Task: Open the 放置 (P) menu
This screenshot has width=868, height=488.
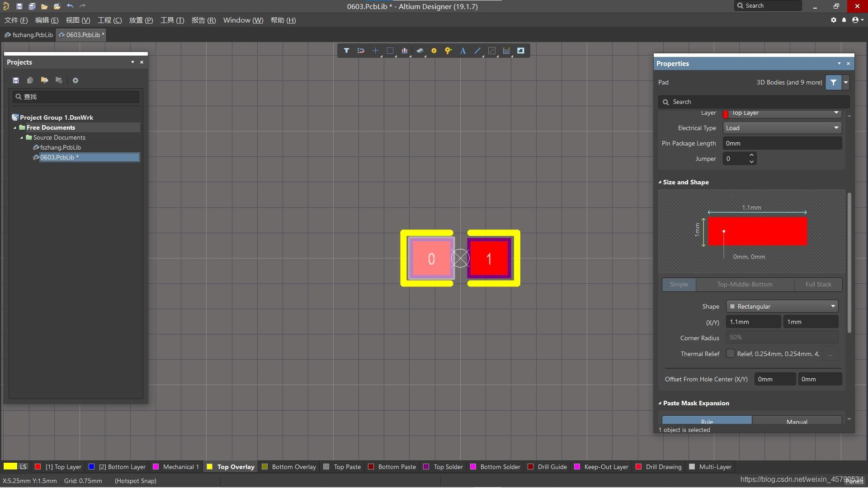Action: [x=141, y=20]
